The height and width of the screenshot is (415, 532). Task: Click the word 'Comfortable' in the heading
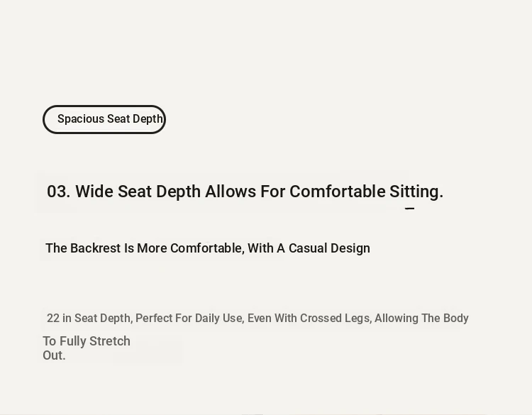[x=337, y=192]
